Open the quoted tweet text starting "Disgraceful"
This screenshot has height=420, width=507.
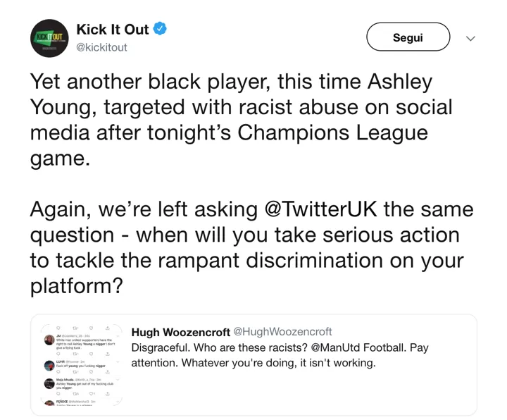[x=280, y=355]
